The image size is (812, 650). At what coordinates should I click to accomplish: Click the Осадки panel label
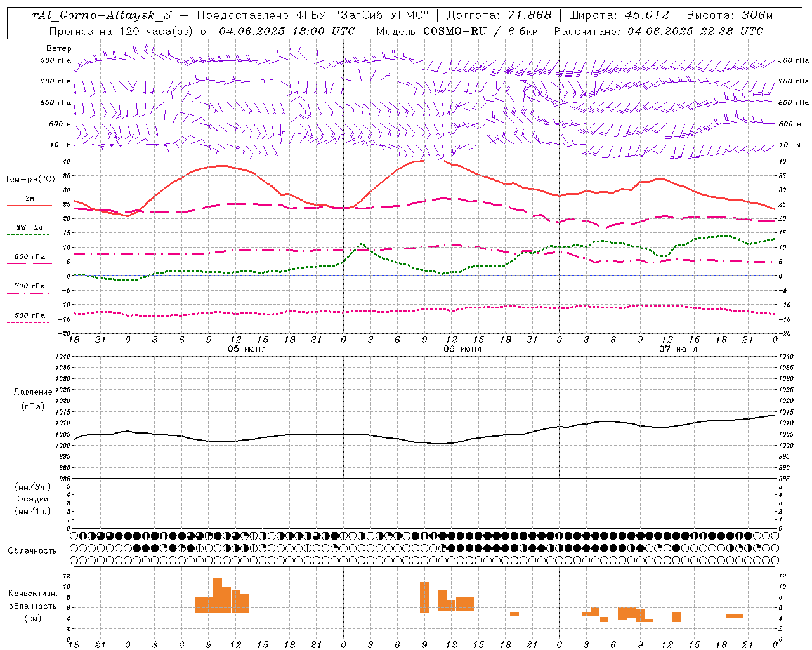tap(33, 499)
